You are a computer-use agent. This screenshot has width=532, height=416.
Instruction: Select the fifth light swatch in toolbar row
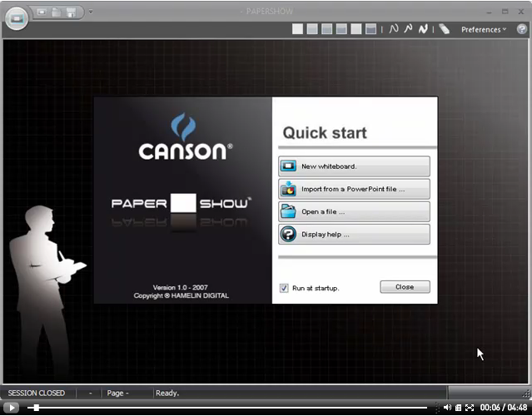pos(355,29)
